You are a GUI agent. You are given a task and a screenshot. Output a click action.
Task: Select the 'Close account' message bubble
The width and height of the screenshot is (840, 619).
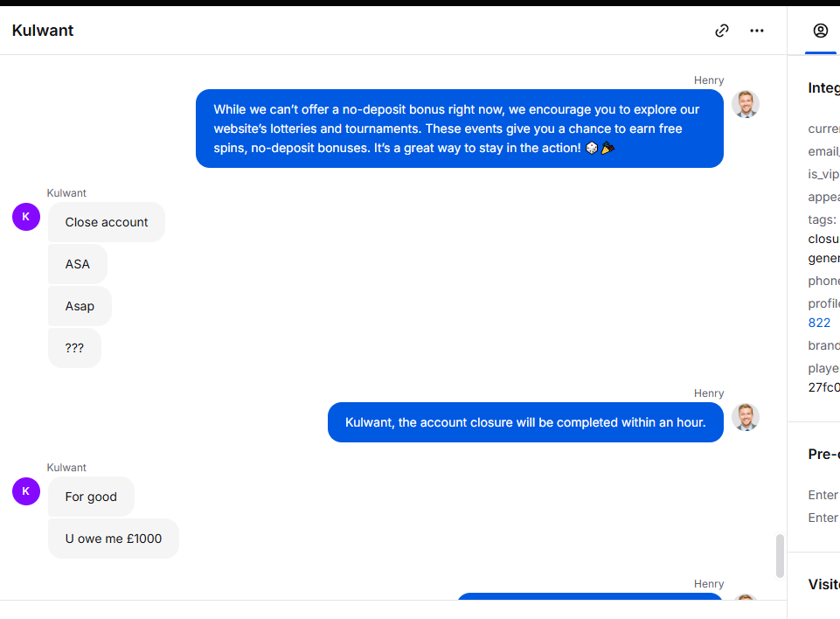point(107,222)
